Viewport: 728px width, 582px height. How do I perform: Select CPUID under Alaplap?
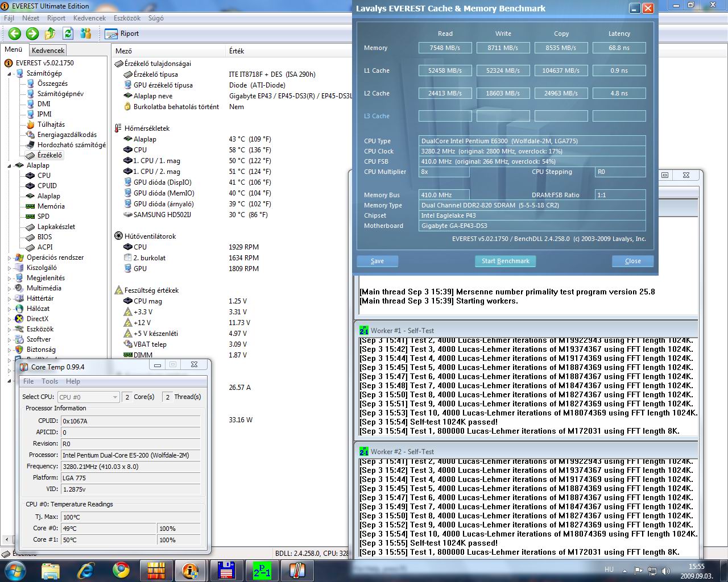point(47,186)
